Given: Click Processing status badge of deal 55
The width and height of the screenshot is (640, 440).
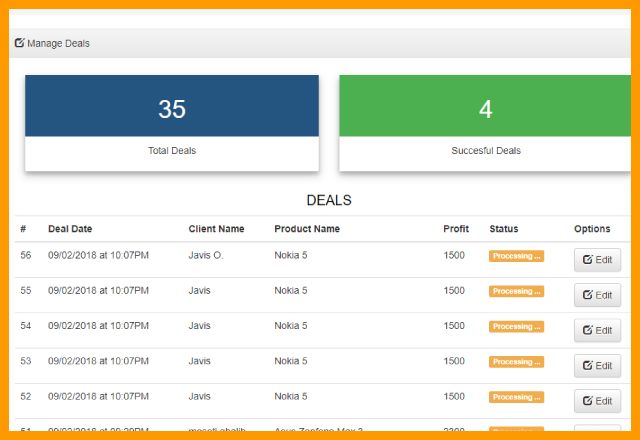Looking at the screenshot, I should tap(516, 291).
